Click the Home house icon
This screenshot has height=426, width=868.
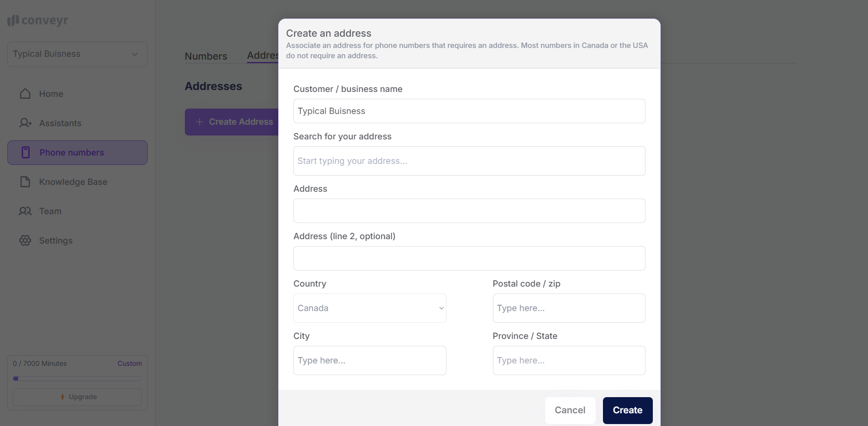[x=25, y=94]
